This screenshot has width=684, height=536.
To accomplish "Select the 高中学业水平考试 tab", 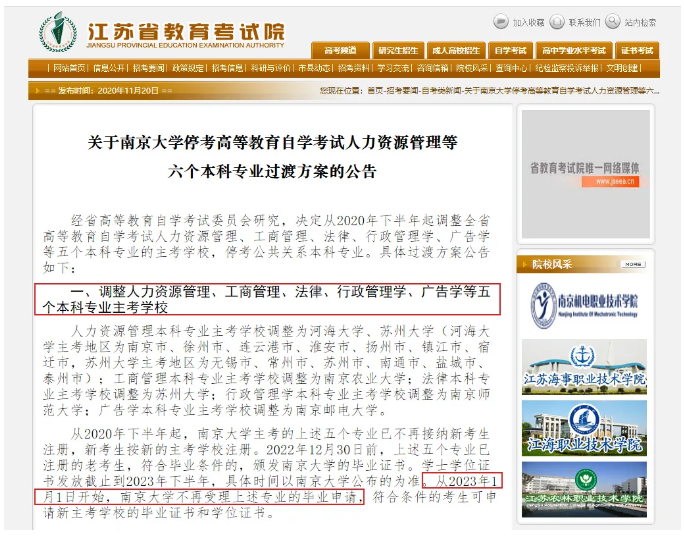I will [x=574, y=51].
